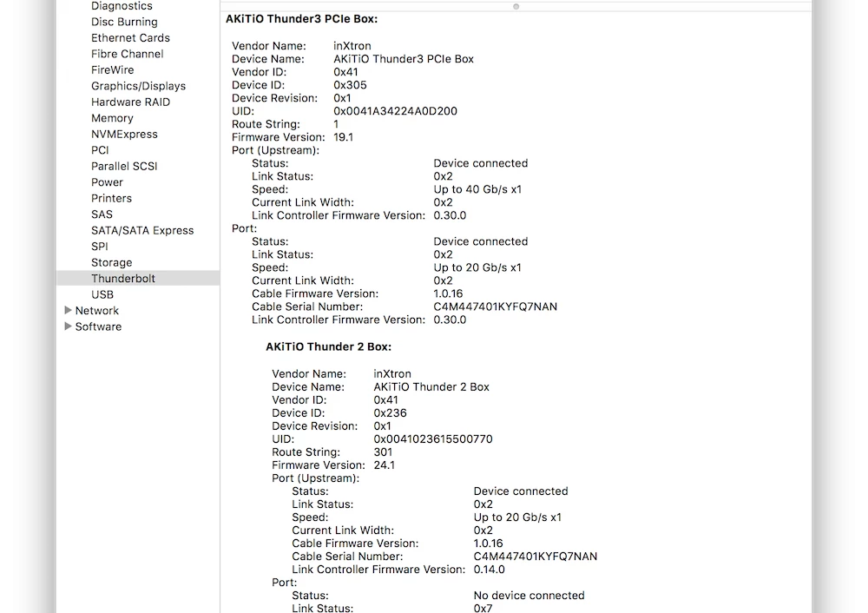Open Hardware RAID entry
The width and height of the screenshot is (868, 613).
click(131, 102)
